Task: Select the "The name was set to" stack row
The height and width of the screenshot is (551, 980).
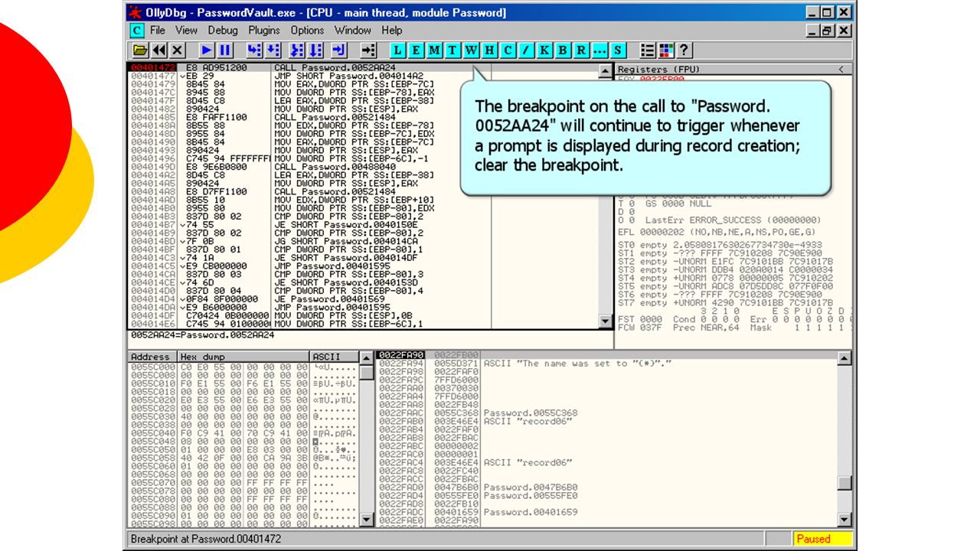Action: 606,364
